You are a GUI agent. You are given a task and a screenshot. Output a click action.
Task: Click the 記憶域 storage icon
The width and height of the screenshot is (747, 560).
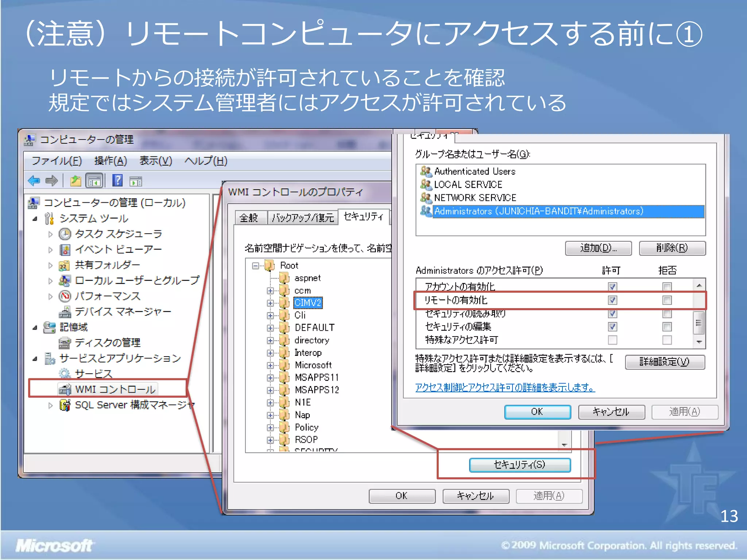[49, 327]
